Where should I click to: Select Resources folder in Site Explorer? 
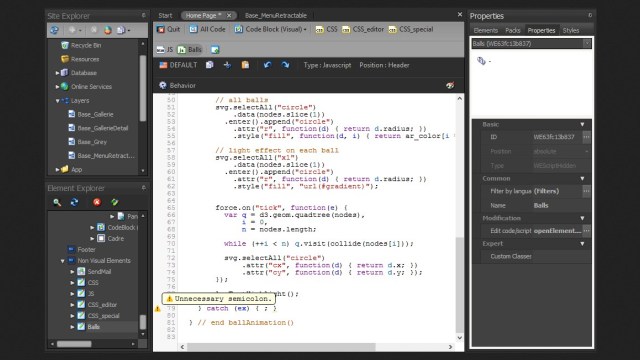(x=80, y=59)
